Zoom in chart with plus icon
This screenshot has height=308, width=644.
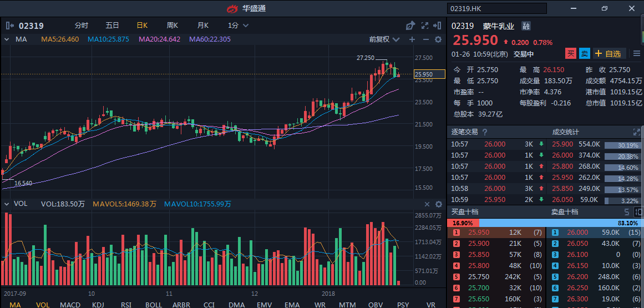tap(412, 39)
